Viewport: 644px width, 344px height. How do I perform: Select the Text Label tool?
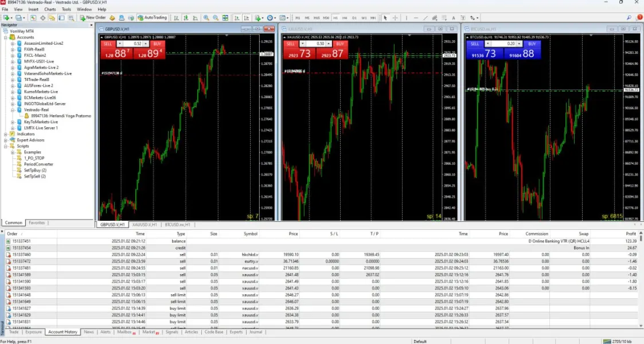click(x=463, y=18)
